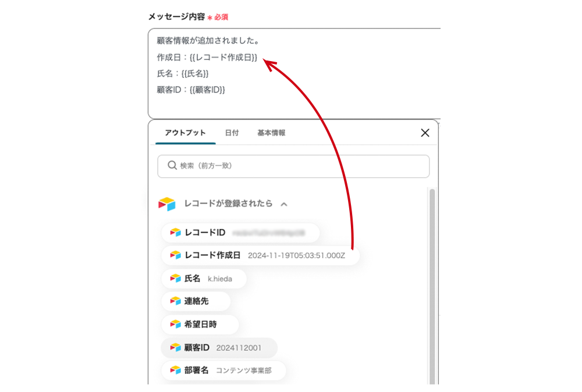The height and width of the screenshot is (392, 582).
Task: Click the {{顧客ID}} placeholder in the message
Action: (x=207, y=90)
